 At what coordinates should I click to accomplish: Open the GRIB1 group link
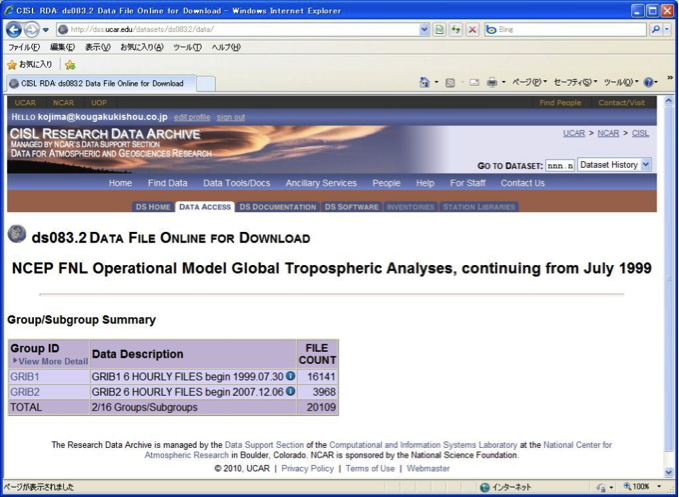(x=25, y=377)
